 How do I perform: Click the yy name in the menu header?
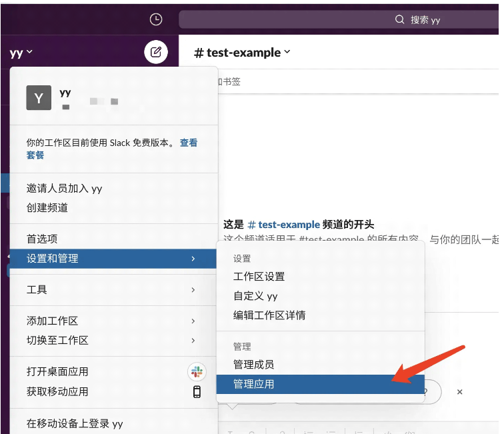[65, 93]
